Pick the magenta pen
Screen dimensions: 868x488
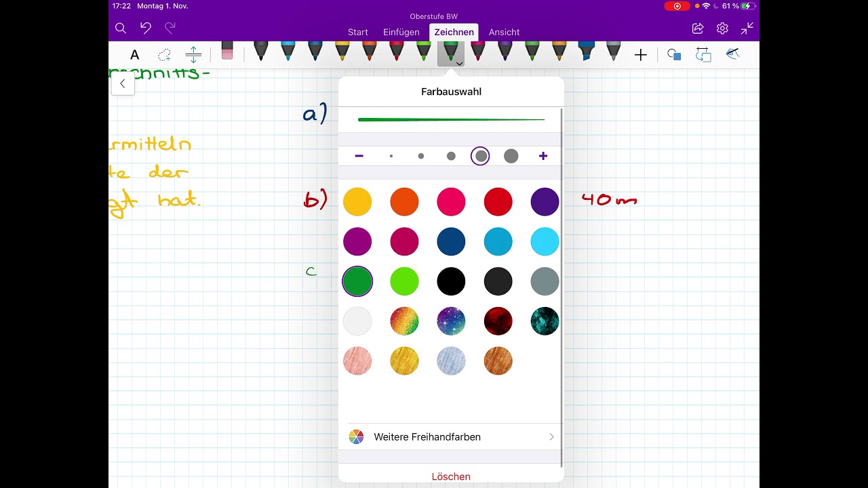[477, 52]
